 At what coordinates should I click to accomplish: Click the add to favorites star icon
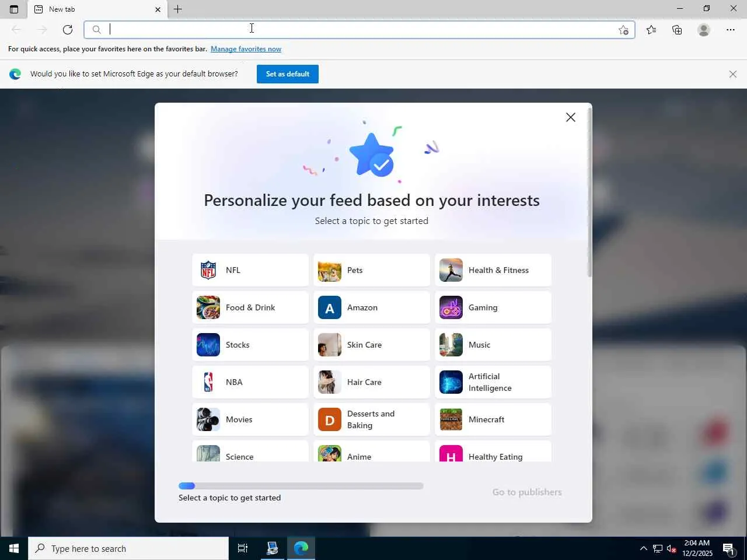(x=623, y=30)
